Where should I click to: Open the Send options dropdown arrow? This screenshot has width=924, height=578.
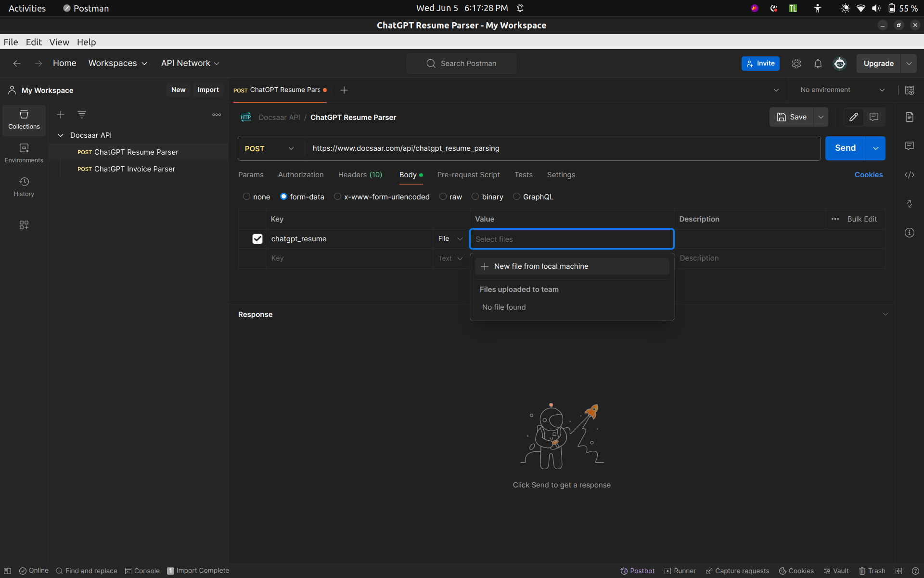point(876,148)
